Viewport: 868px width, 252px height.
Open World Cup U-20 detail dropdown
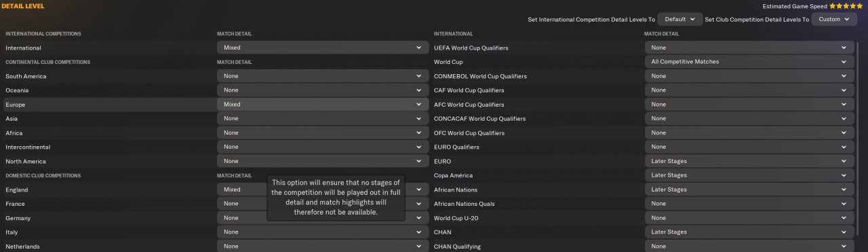[x=749, y=218]
